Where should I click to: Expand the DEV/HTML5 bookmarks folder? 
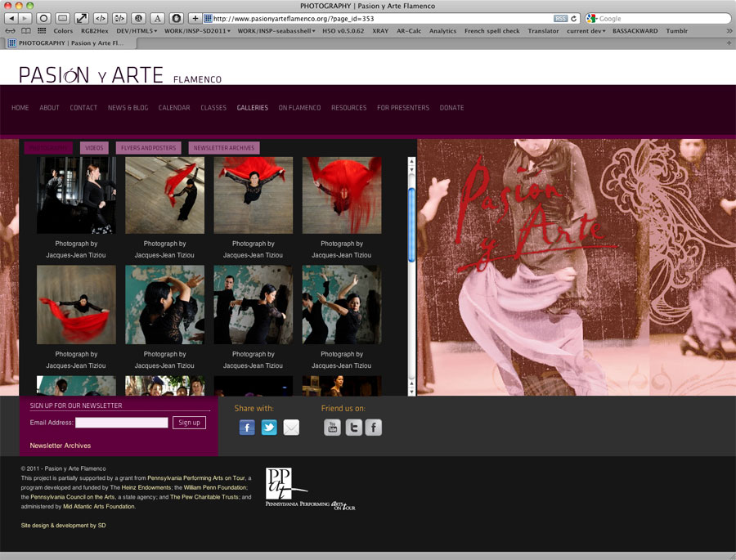(137, 31)
